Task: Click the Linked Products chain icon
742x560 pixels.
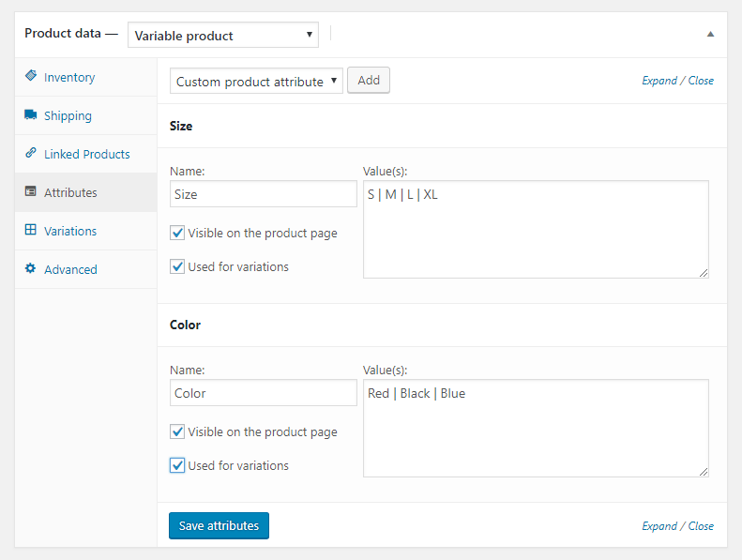Action: [31, 153]
